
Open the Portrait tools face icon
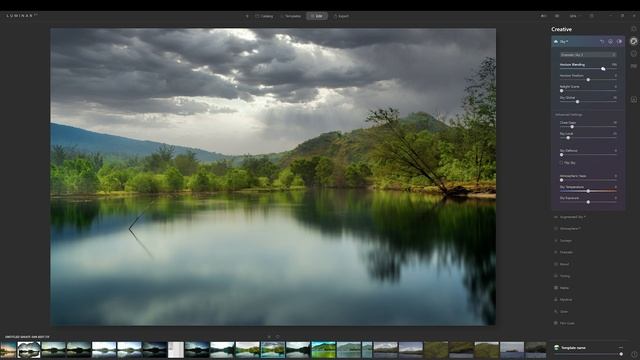633,53
